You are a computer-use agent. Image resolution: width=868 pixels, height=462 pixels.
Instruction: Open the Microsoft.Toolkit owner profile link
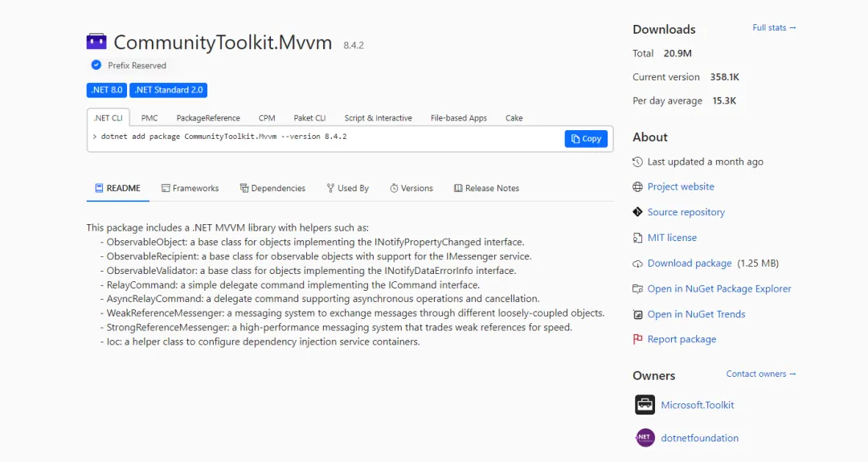[x=698, y=405]
